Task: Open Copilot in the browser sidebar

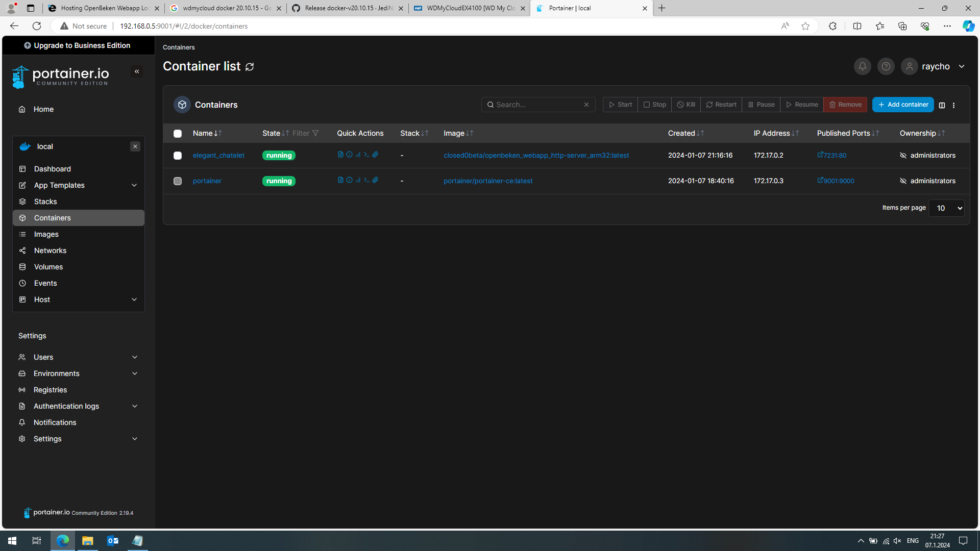Action: [968, 26]
